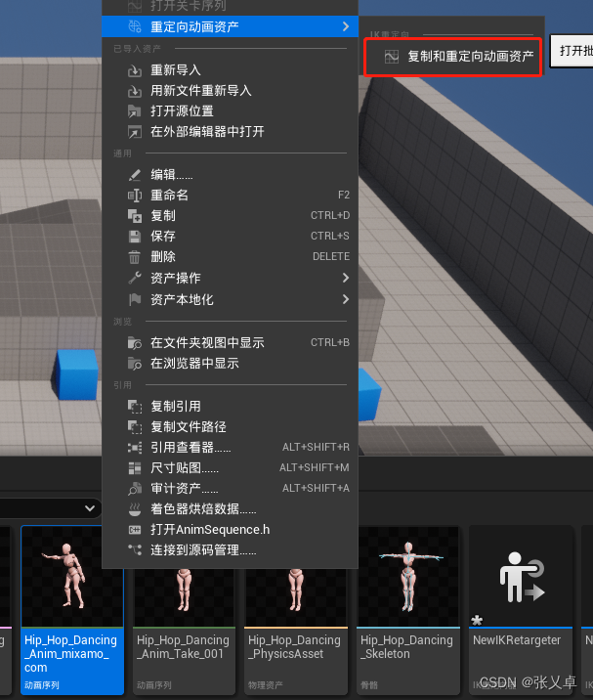Screen dimensions: 593x700
Task: Select 编辑...... from the menu
Action: tap(230, 175)
